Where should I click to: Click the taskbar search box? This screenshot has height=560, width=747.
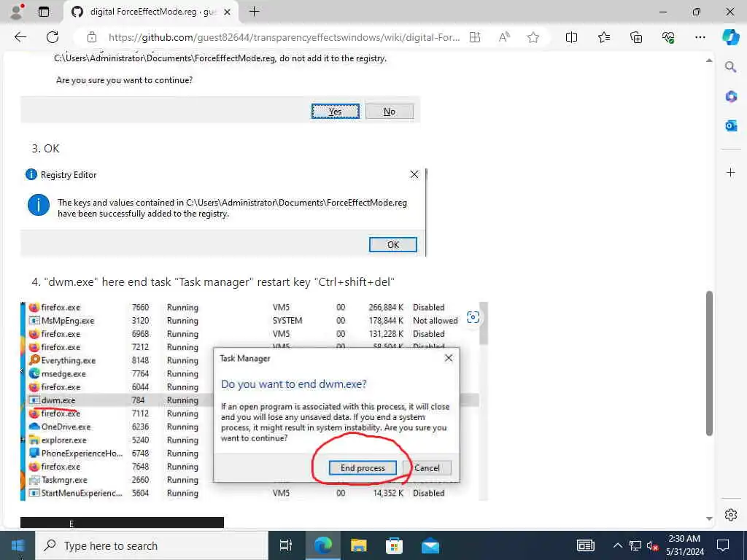click(152, 545)
